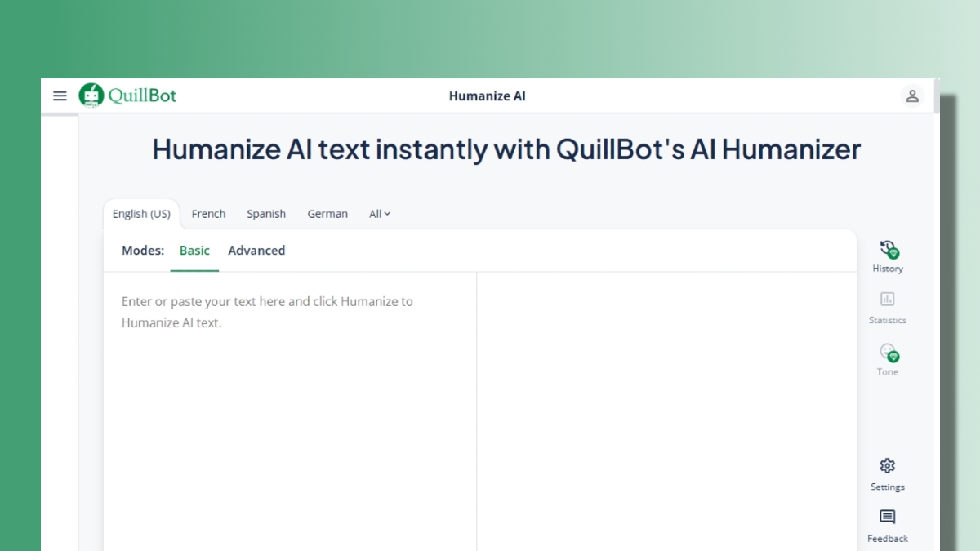Viewport: 980px width, 551px height.
Task: Select the German language option
Action: (x=327, y=213)
